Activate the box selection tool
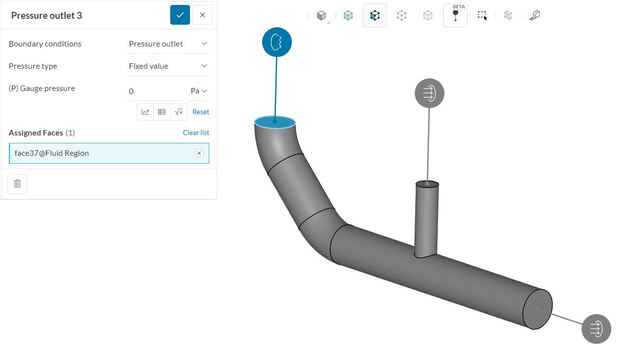The height and width of the screenshot is (364, 620). (482, 15)
